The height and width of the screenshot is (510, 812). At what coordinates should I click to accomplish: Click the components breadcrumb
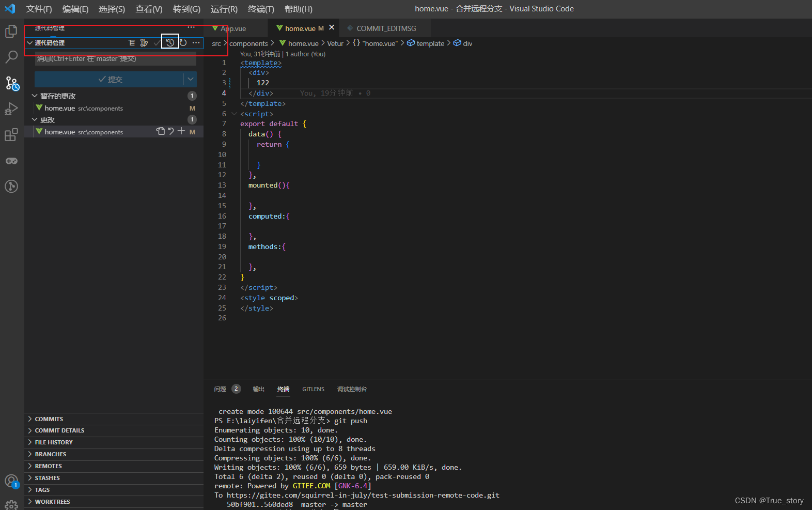[248, 43]
